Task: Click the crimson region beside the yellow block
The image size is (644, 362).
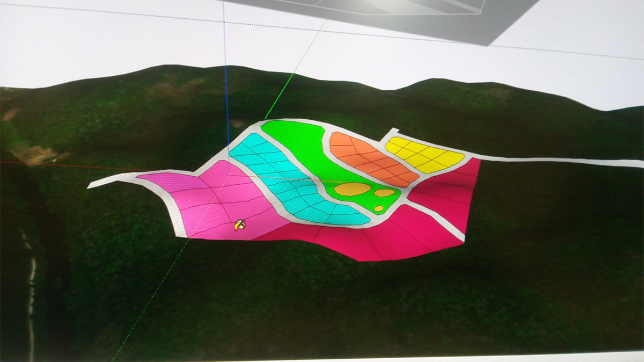Action: (x=451, y=188)
